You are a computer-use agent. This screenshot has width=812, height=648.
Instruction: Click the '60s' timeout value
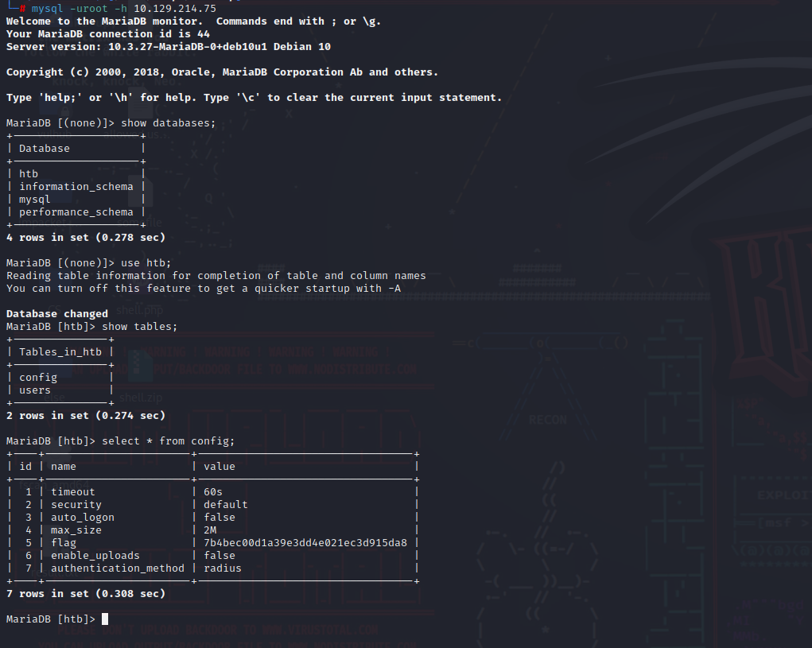[x=213, y=491]
